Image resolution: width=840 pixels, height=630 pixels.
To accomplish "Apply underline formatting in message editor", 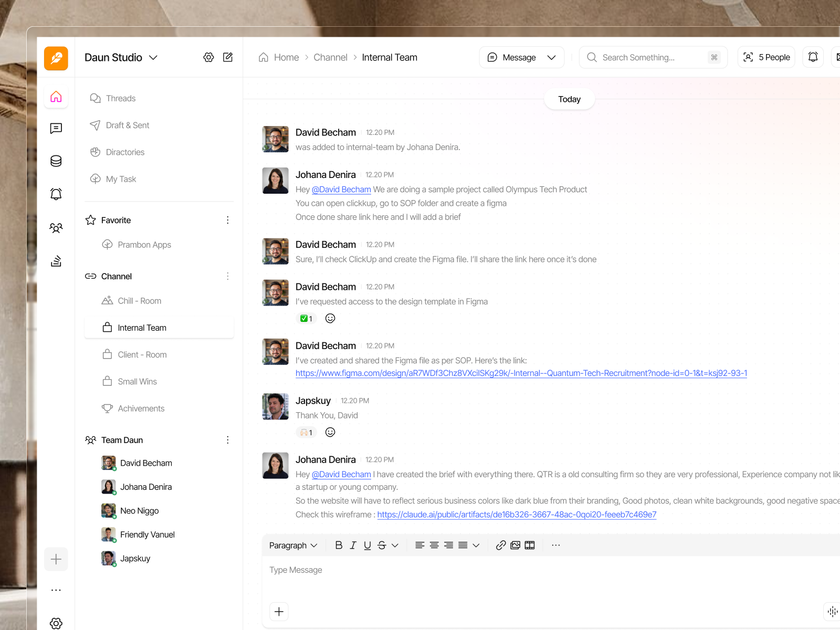I will (367, 545).
